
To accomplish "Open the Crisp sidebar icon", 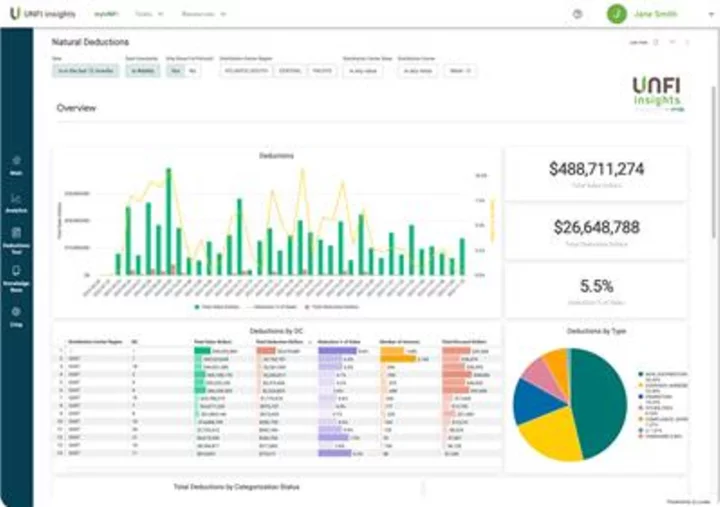I will [16, 315].
